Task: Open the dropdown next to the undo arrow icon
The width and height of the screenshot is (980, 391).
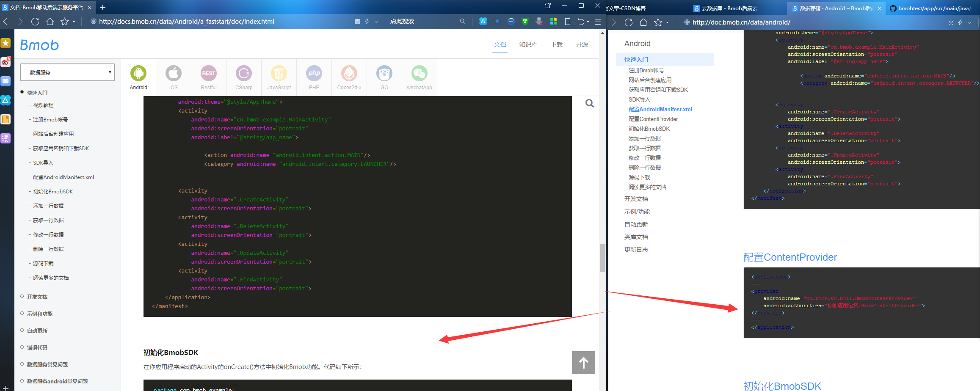Action: (x=588, y=22)
